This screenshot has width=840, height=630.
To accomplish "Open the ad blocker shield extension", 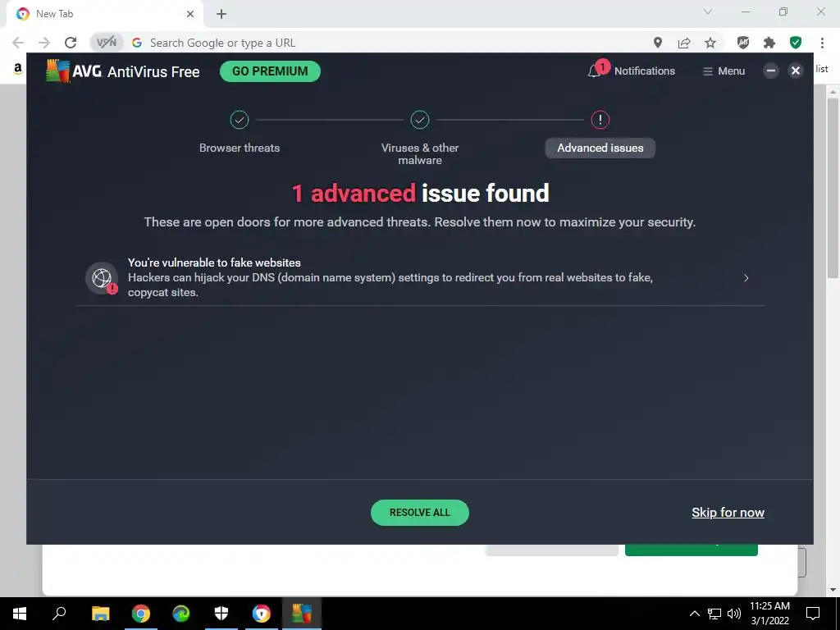I will 743,43.
